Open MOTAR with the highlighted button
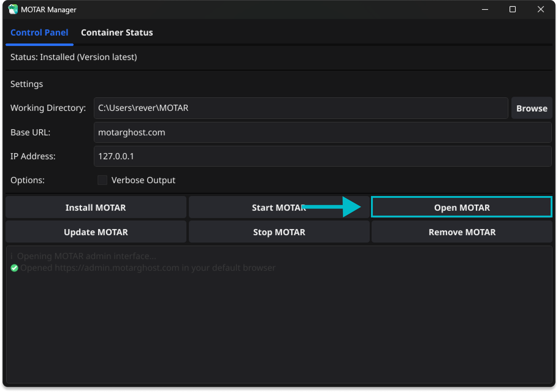The image size is (558, 392). tap(462, 208)
